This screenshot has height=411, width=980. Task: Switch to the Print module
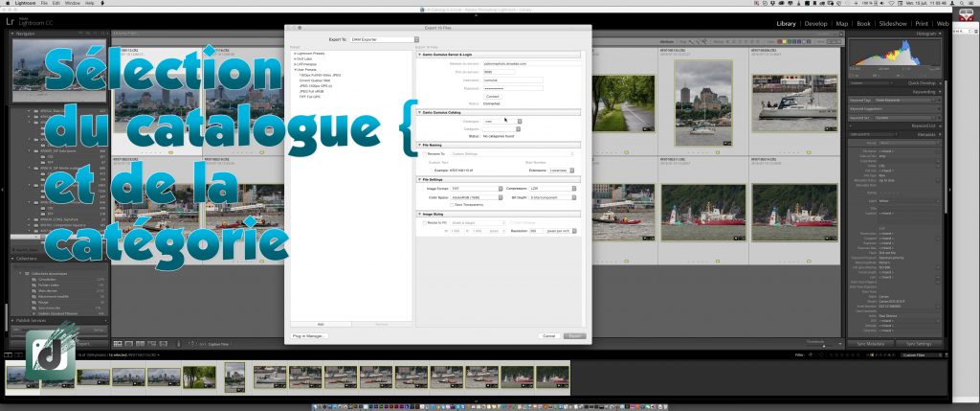(922, 24)
